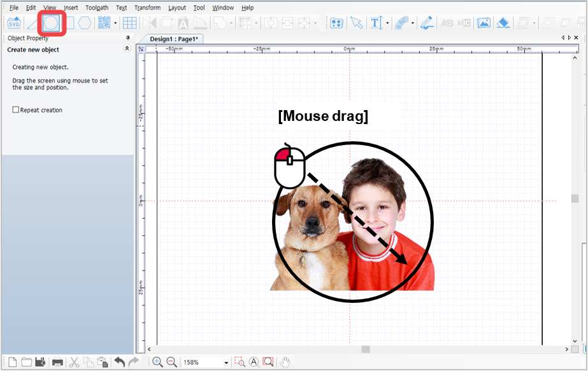Click the array layout tool
588x371 pixels.
(x=245, y=24)
